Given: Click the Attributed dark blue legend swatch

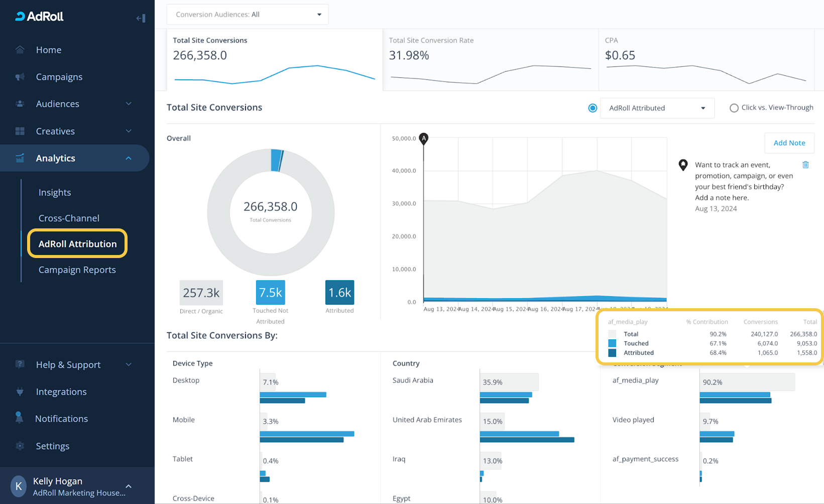Looking at the screenshot, I should coord(612,353).
